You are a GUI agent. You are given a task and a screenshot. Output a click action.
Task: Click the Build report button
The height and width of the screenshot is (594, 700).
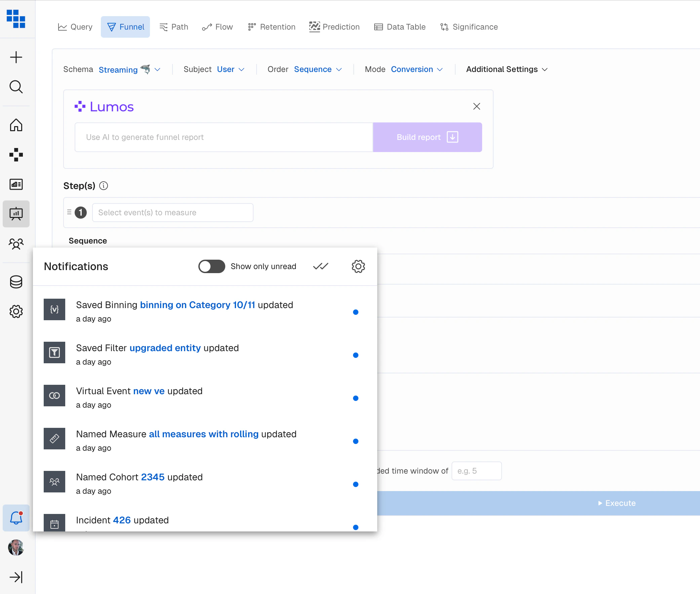point(427,137)
